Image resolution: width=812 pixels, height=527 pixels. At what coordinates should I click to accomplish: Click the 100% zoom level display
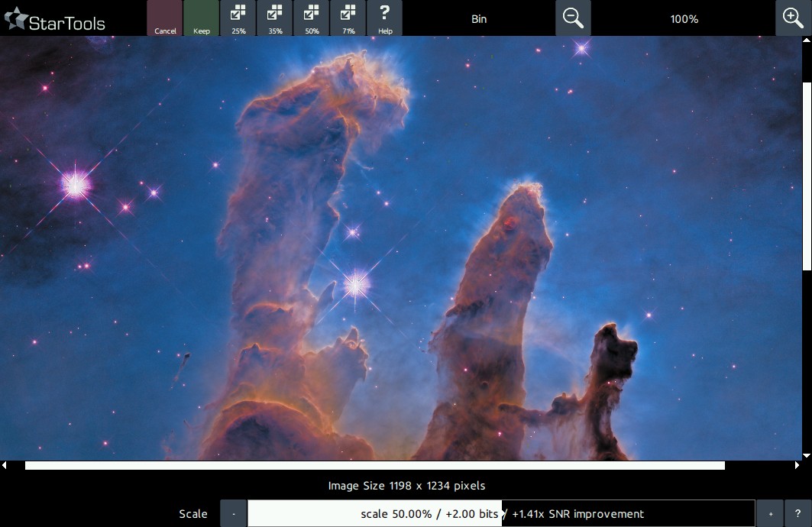click(x=684, y=19)
